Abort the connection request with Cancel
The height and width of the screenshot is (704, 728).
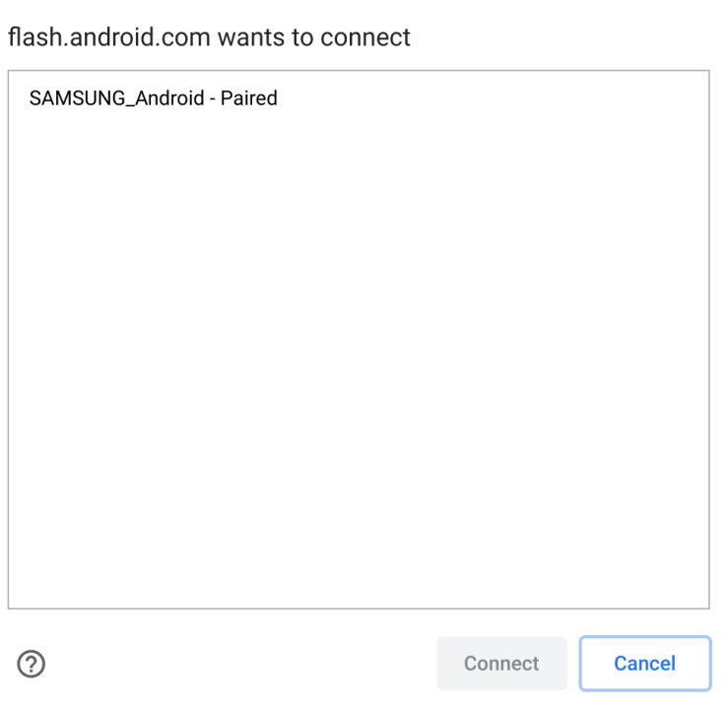[x=644, y=663]
